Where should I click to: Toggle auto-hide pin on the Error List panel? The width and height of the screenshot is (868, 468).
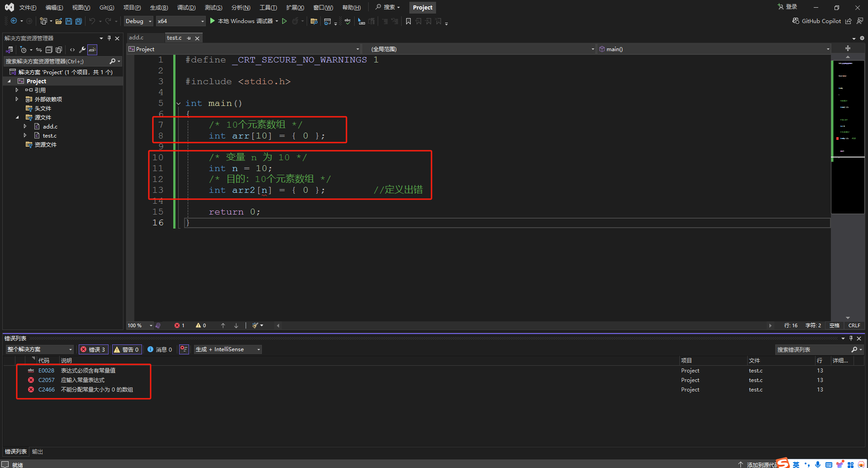[851, 339]
